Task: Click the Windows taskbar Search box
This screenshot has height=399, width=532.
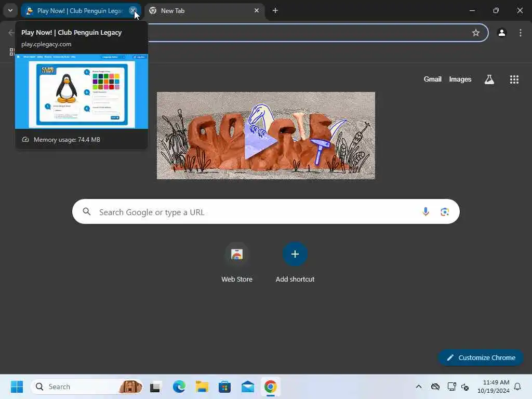Action: coord(87,387)
